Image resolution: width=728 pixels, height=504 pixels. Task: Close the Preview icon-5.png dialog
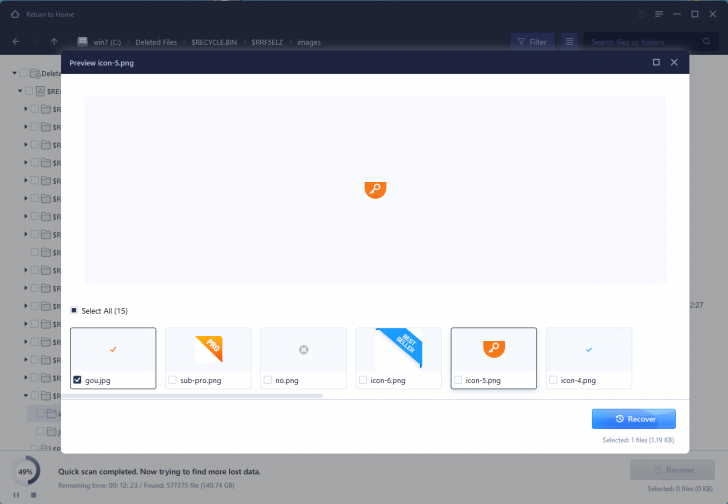tap(674, 62)
